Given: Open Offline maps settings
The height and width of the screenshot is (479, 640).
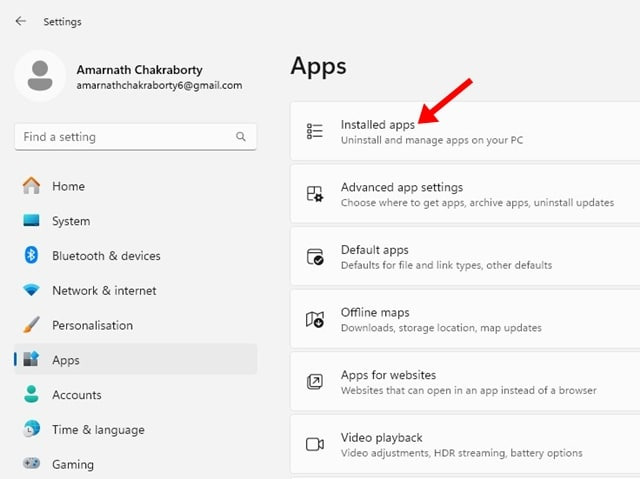Looking at the screenshot, I should pos(465,319).
